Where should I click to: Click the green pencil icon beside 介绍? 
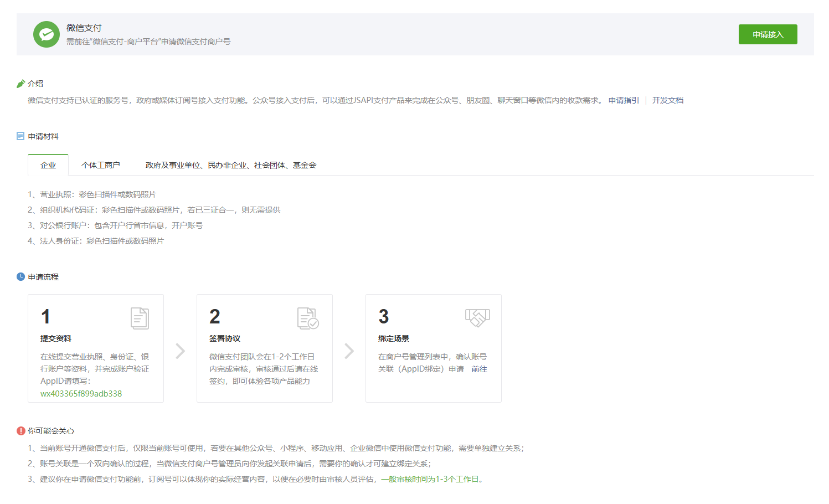[21, 84]
